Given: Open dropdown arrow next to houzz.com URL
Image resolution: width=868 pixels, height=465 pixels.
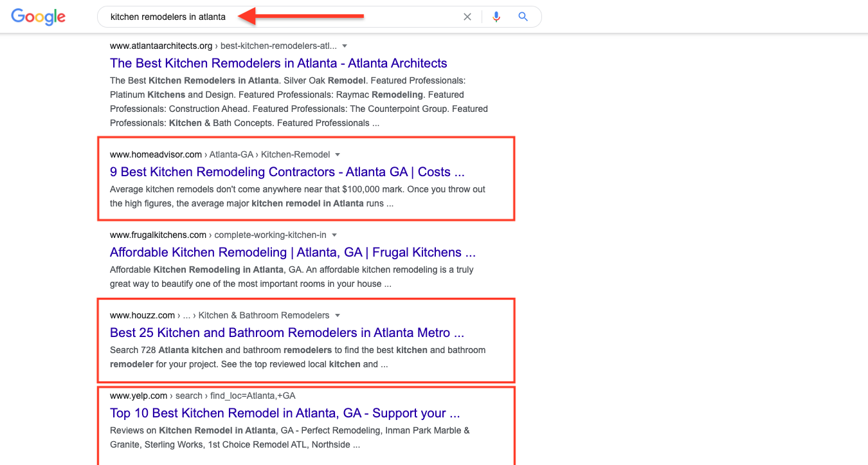Looking at the screenshot, I should pos(338,316).
